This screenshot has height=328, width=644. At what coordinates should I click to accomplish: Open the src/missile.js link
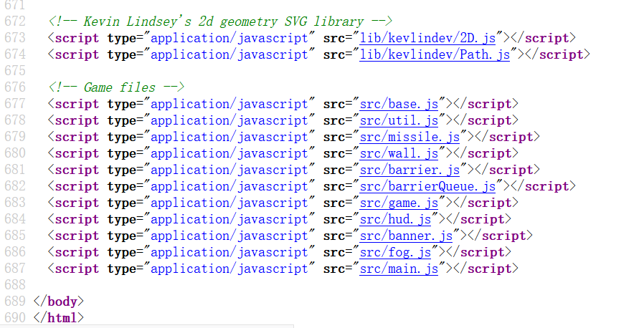pyautogui.click(x=409, y=137)
